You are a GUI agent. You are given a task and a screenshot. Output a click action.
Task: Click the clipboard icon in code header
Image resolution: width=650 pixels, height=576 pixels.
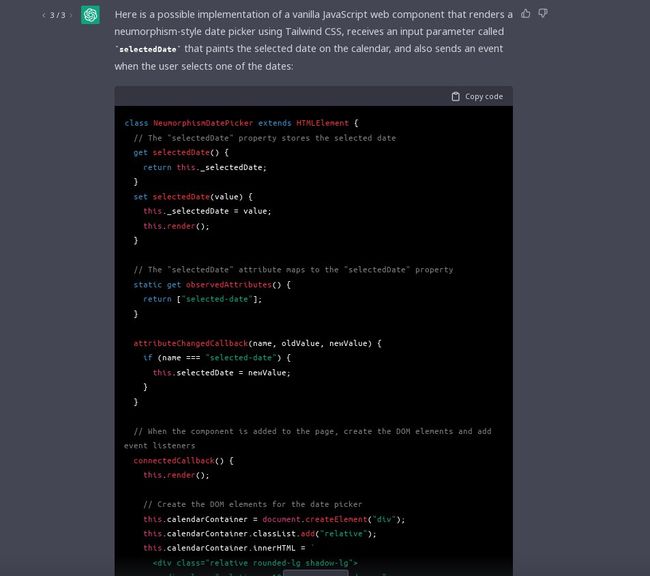coord(456,96)
